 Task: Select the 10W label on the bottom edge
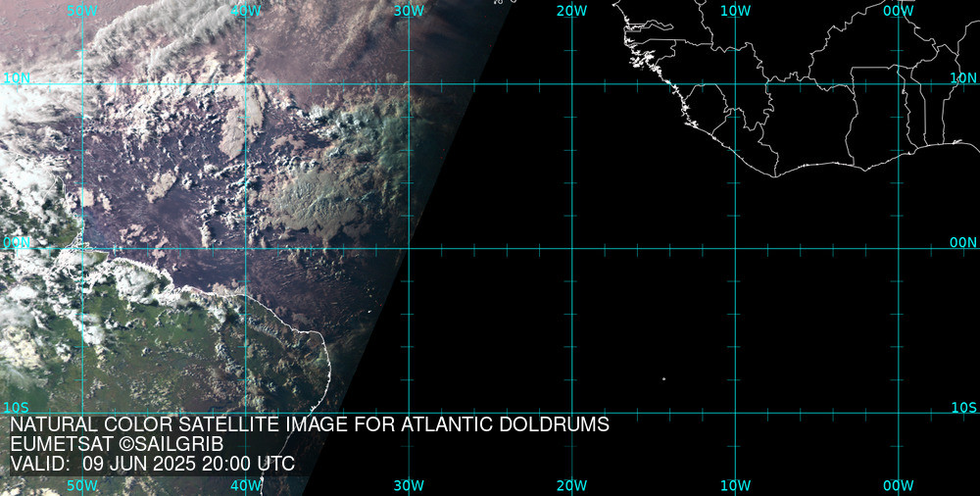point(736,485)
